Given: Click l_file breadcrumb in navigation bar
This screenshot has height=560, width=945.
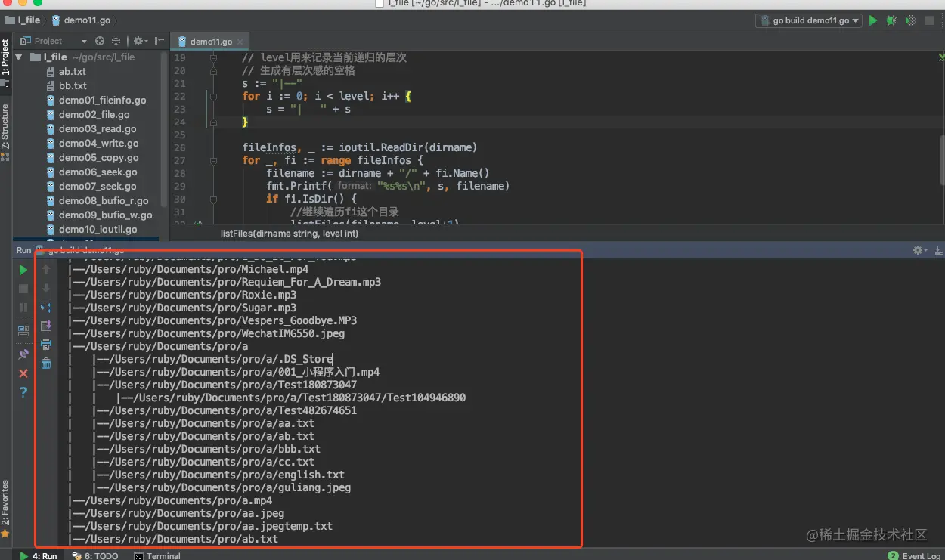Looking at the screenshot, I should tap(23, 20).
